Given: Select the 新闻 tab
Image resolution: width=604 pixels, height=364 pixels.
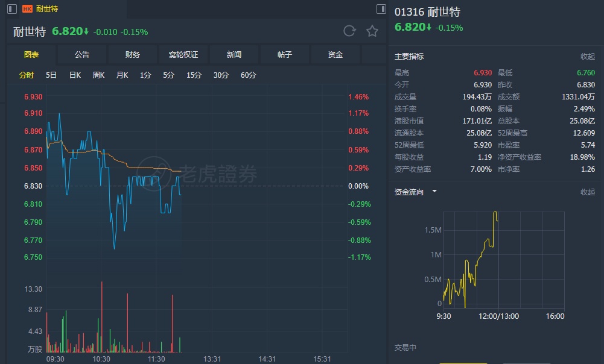Looking at the screenshot, I should 234,55.
